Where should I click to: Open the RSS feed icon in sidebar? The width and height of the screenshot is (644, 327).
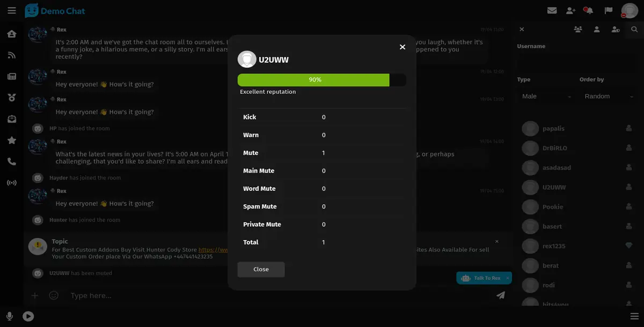click(x=11, y=55)
